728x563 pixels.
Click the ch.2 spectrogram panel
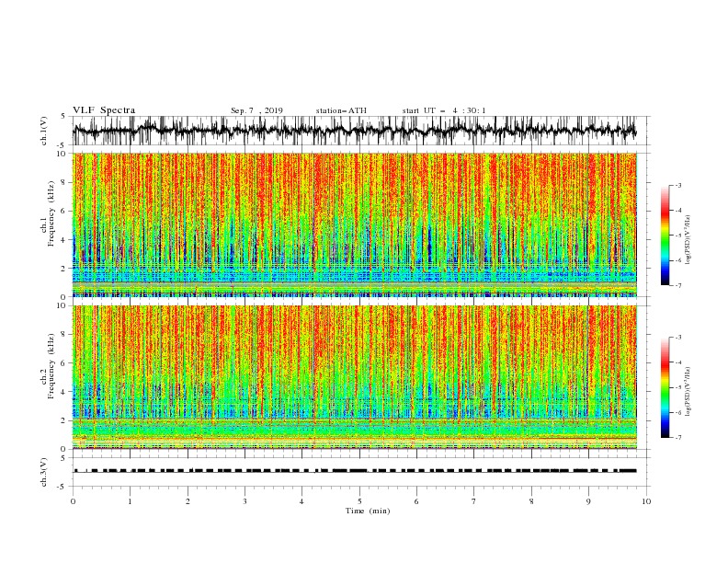click(355, 377)
